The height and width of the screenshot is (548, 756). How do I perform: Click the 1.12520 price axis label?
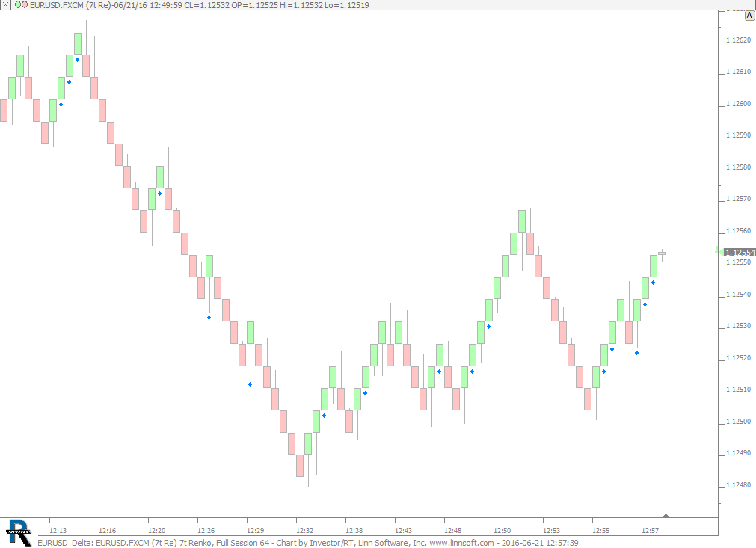tap(738, 358)
